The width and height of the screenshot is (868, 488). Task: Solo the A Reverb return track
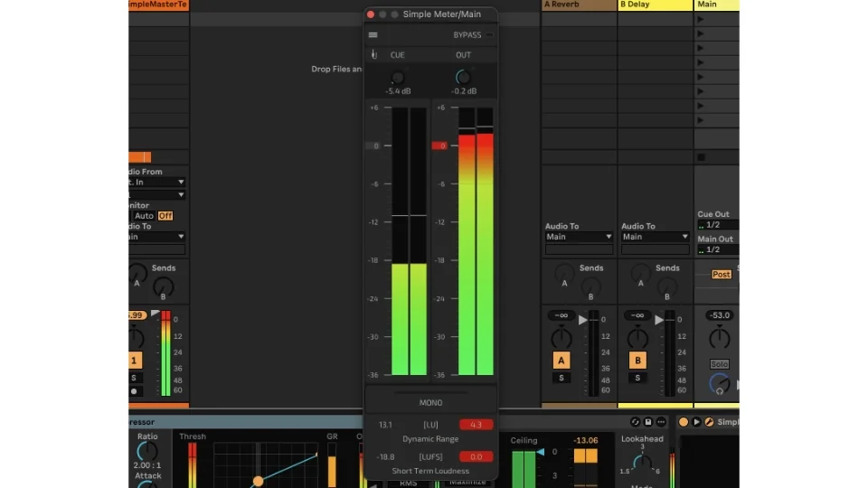tap(561, 378)
